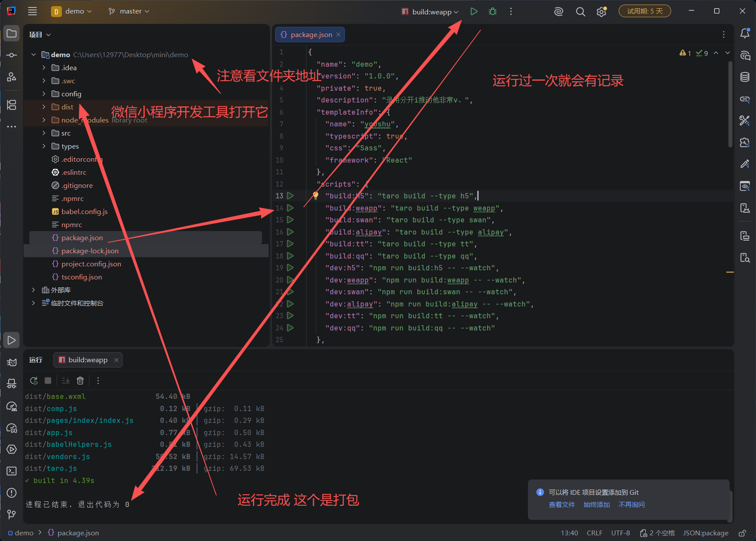Open dist/taro.js link in console

coord(51,469)
